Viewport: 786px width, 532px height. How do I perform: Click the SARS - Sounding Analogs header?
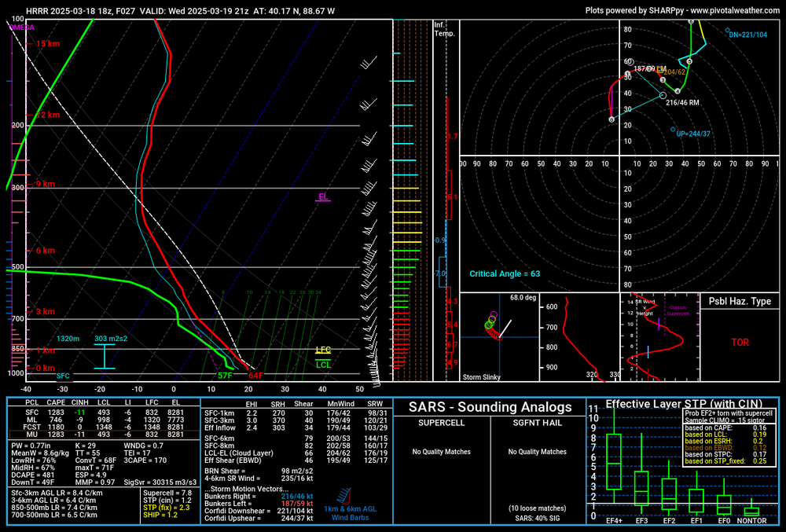(490, 407)
